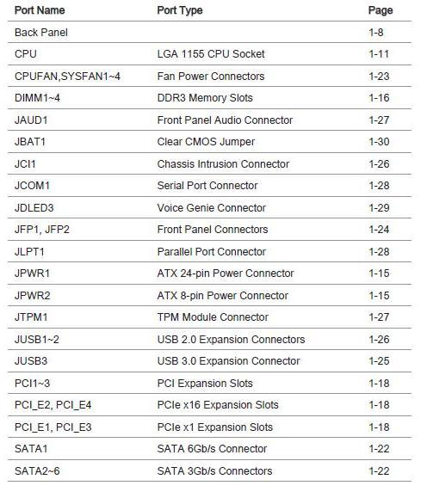Open page 1-26 for Chassis Intrusion Connector
Viewport: 427px width, 504px height.
click(x=379, y=164)
